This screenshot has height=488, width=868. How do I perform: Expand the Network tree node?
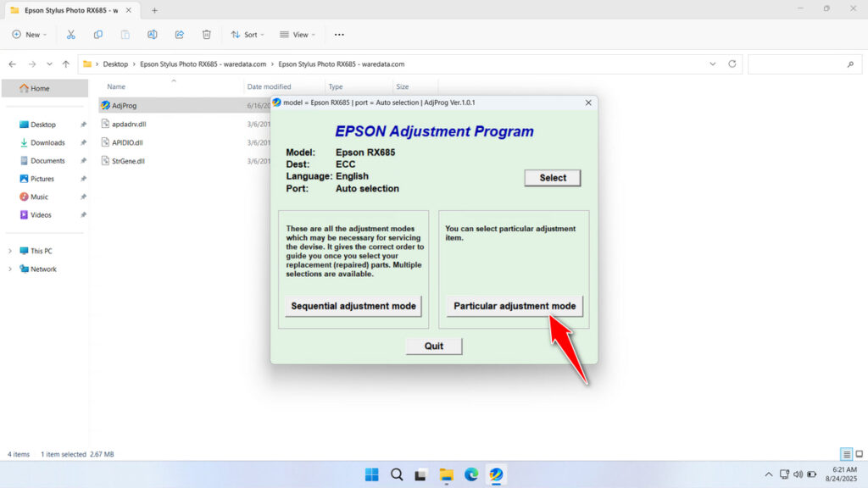[x=9, y=269]
